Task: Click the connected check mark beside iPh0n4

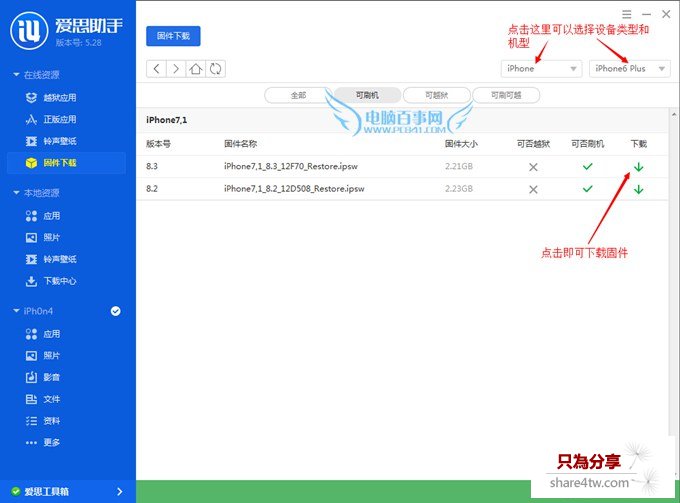Action: [115, 311]
